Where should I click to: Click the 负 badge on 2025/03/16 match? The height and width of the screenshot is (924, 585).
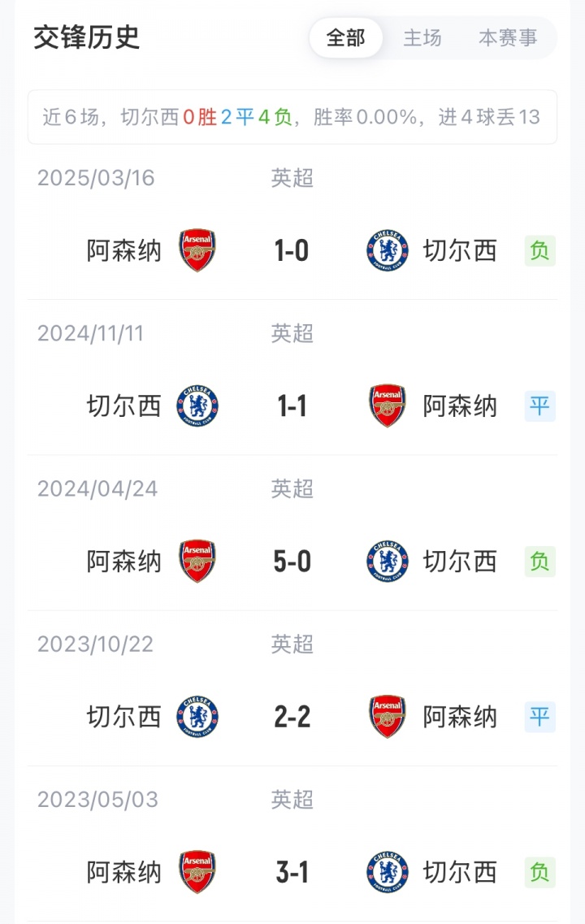539,251
